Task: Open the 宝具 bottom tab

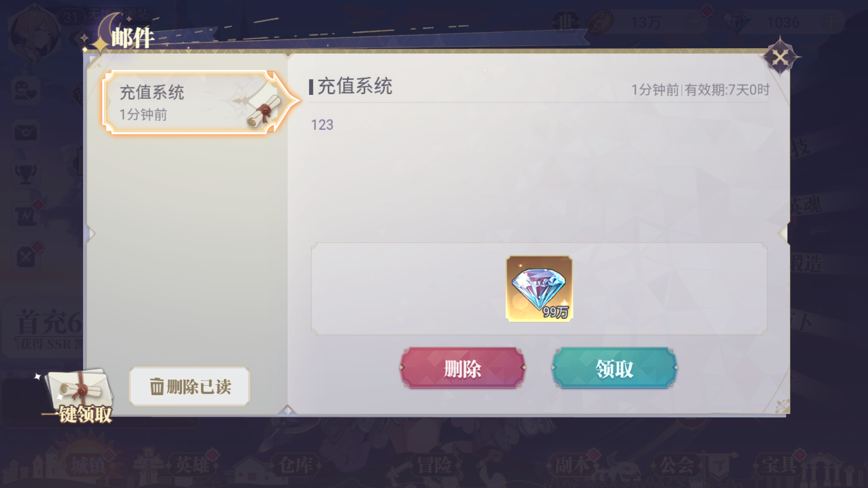Action: click(780, 465)
